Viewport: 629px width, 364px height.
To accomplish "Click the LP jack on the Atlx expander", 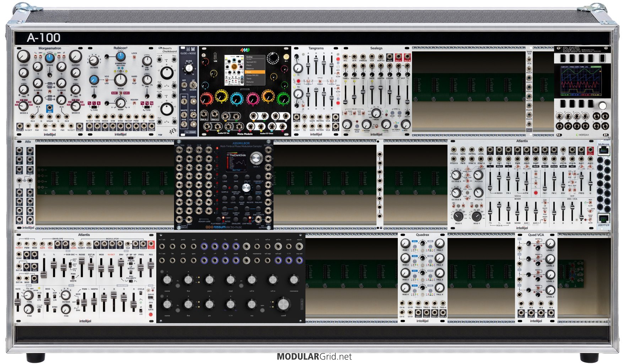I will click(x=20, y=150).
